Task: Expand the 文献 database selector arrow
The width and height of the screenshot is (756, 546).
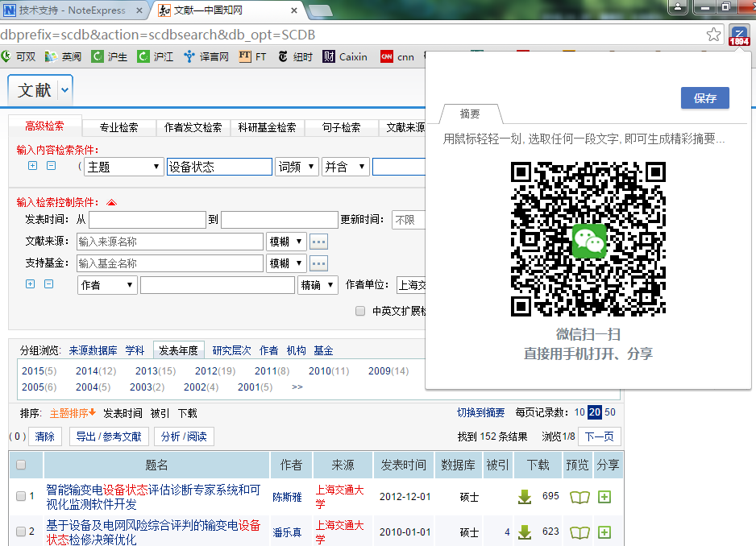Action: click(65, 89)
